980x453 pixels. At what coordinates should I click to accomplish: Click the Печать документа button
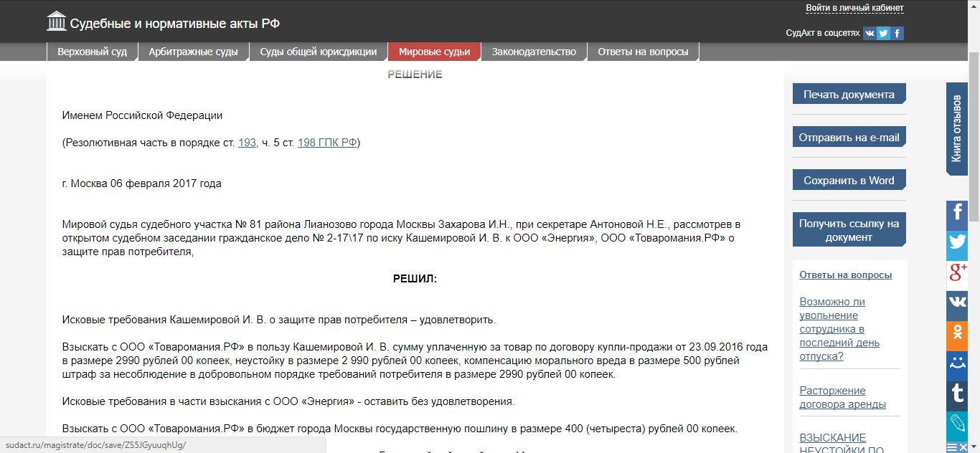click(x=849, y=94)
